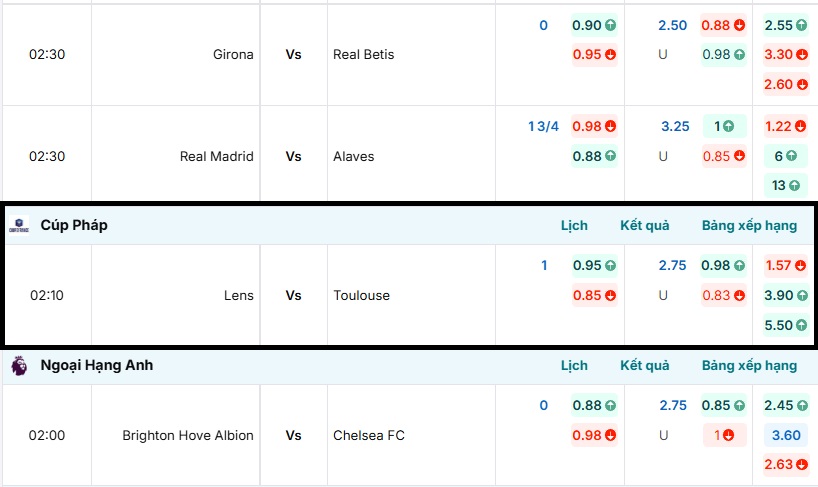The width and height of the screenshot is (818, 487).
Task: Open Lịch link in the Cúp Pháp header
Action: tap(574, 226)
